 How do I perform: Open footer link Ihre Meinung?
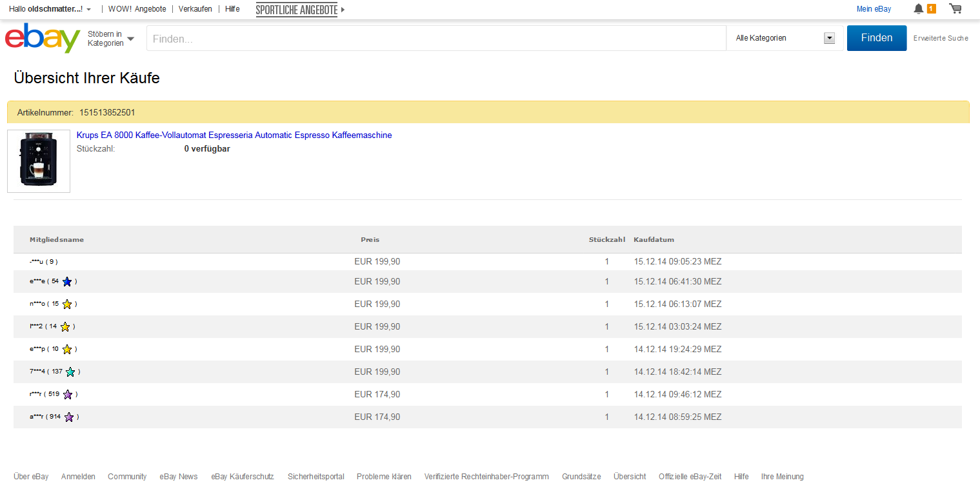(783, 477)
